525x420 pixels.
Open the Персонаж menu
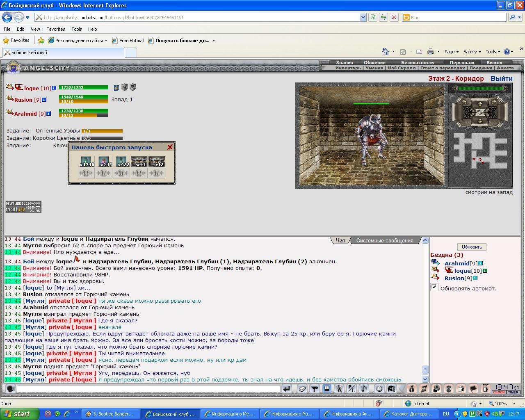point(462,63)
